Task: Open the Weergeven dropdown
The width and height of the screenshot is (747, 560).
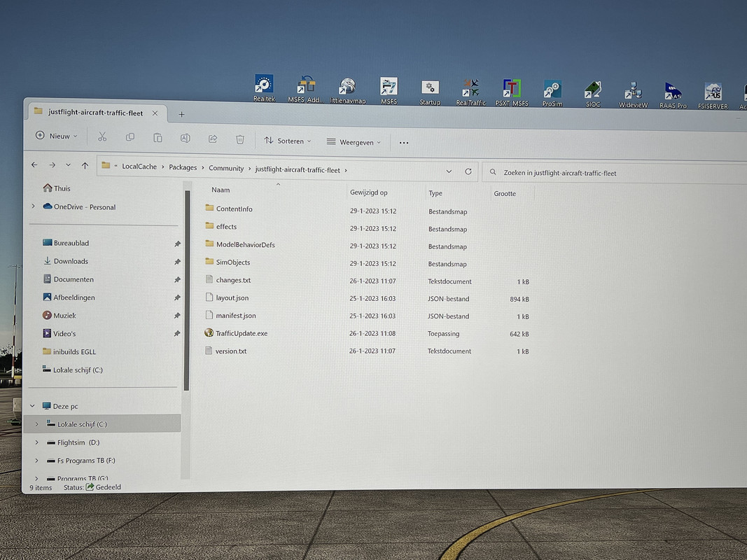Action: (354, 142)
